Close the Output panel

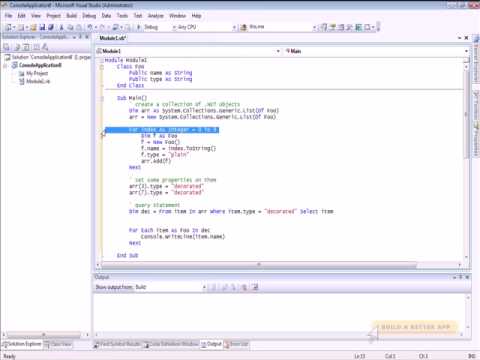467,277
